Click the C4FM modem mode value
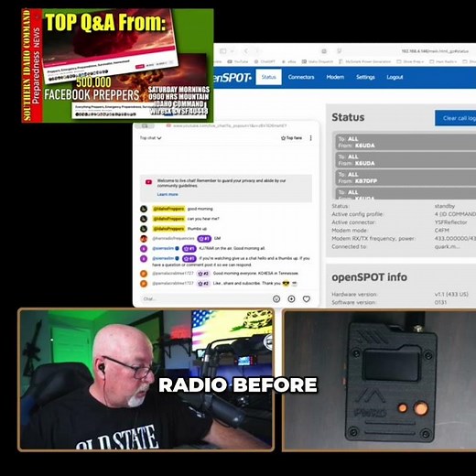 [x=441, y=230]
